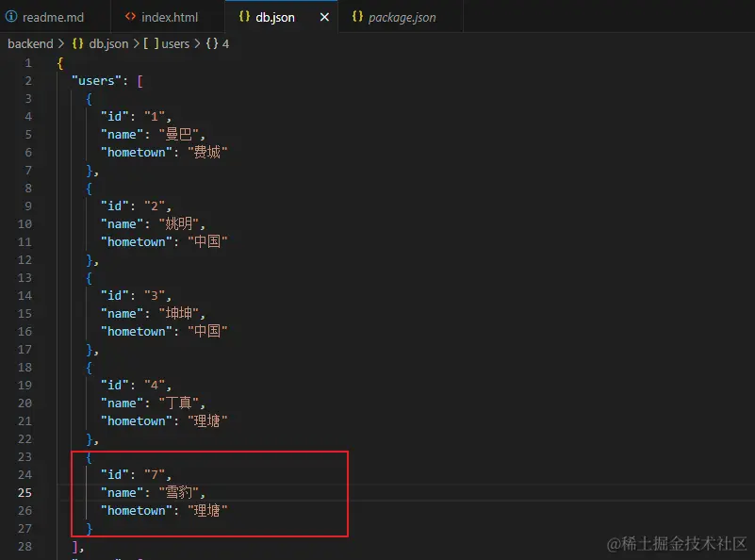The width and height of the screenshot is (755, 560).
Task: Click the closing brace on line 7
Action: [x=90, y=171]
